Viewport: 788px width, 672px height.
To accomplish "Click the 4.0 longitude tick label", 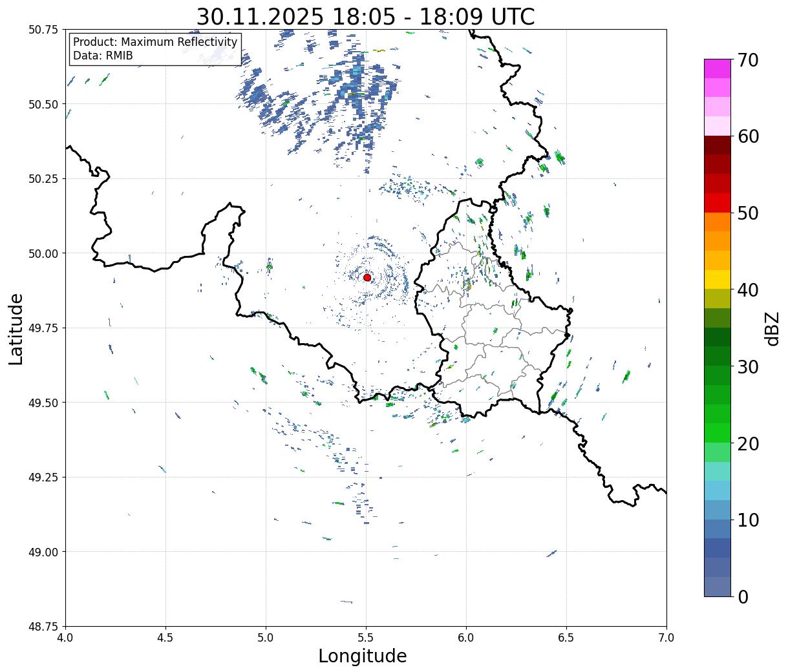I will click(65, 638).
